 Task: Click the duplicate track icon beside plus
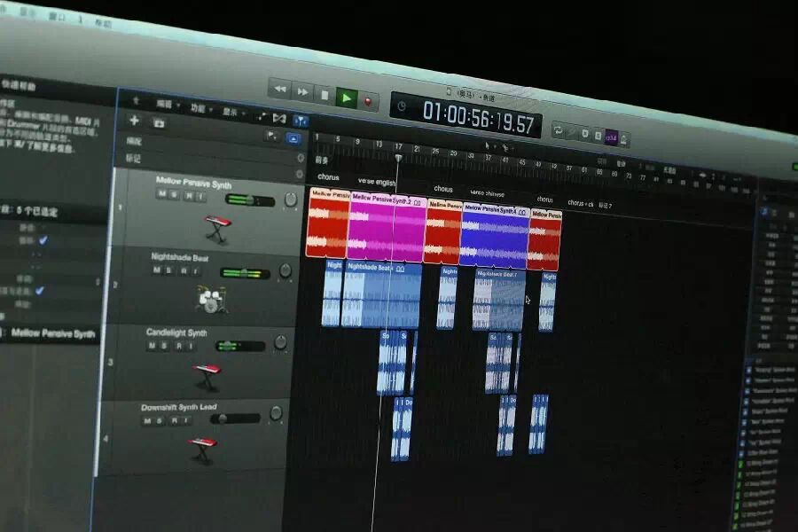coord(159,123)
